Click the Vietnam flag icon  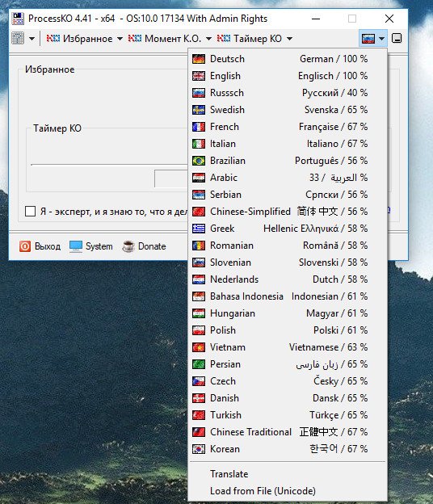(199, 347)
